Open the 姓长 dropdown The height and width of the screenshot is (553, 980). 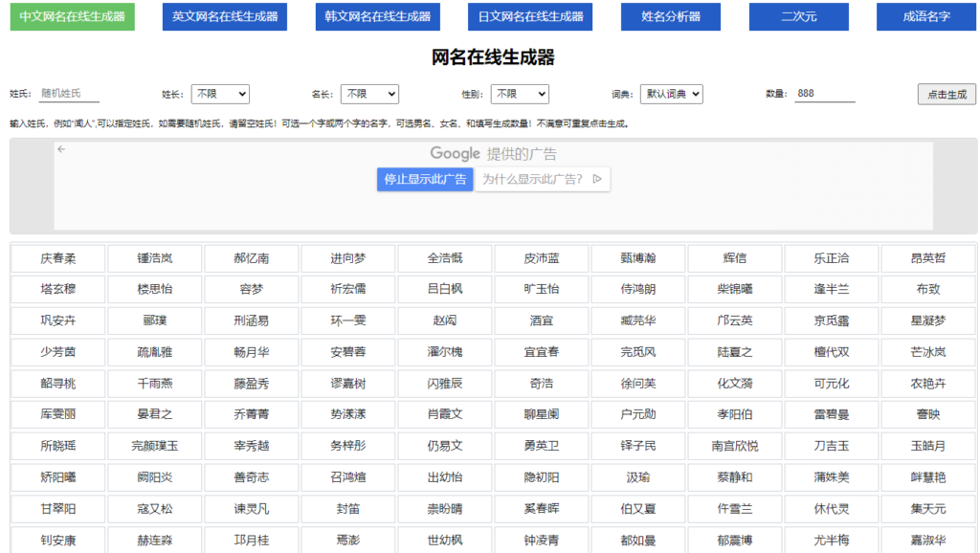click(220, 94)
